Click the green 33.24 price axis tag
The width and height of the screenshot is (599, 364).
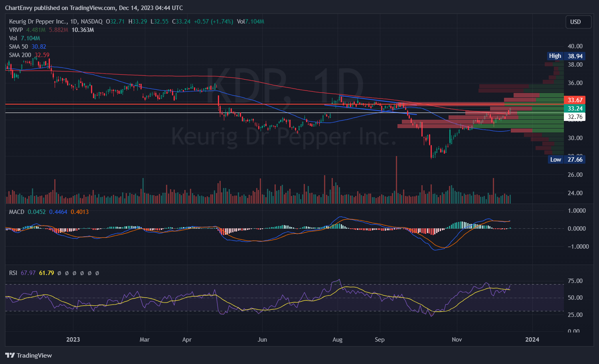tap(575, 109)
